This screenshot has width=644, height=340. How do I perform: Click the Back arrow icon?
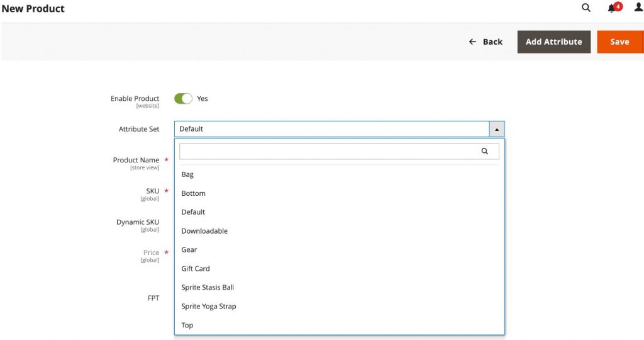473,42
